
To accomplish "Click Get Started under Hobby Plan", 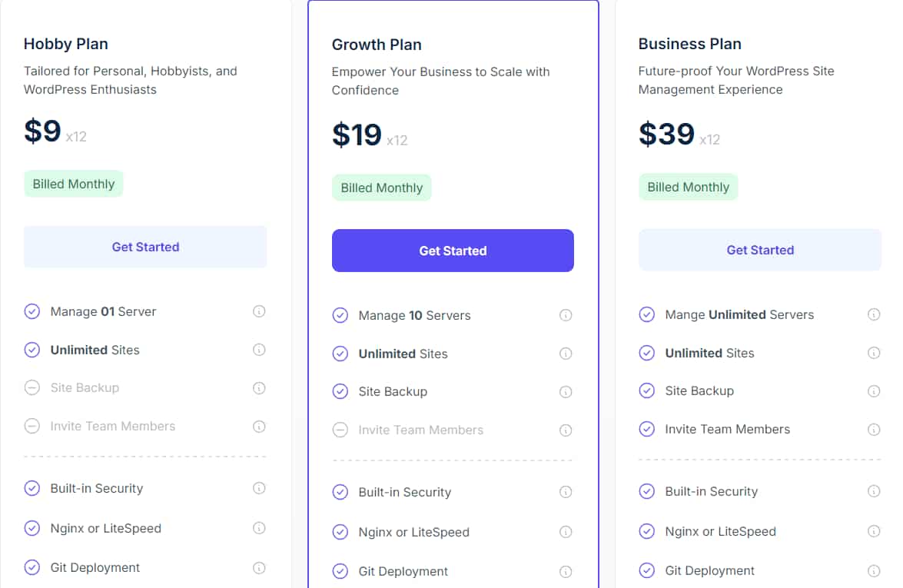I will [145, 247].
